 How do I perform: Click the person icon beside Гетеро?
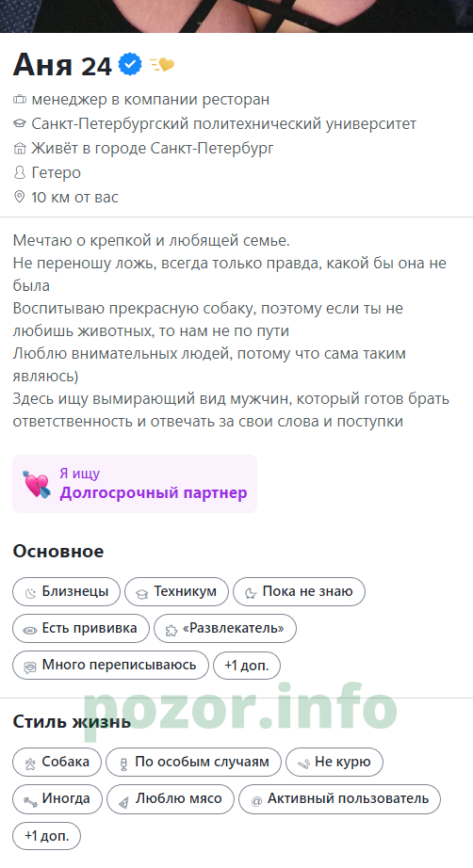tap(20, 172)
